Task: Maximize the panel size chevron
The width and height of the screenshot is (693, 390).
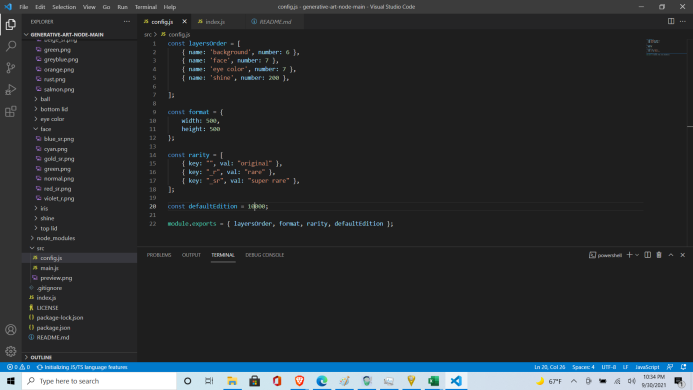Action: (x=671, y=255)
